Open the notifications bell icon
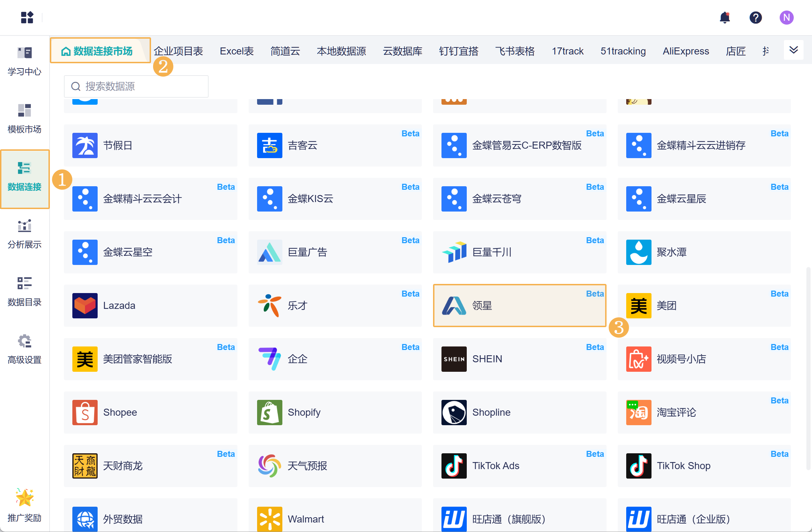This screenshot has width=812, height=532. (x=725, y=18)
